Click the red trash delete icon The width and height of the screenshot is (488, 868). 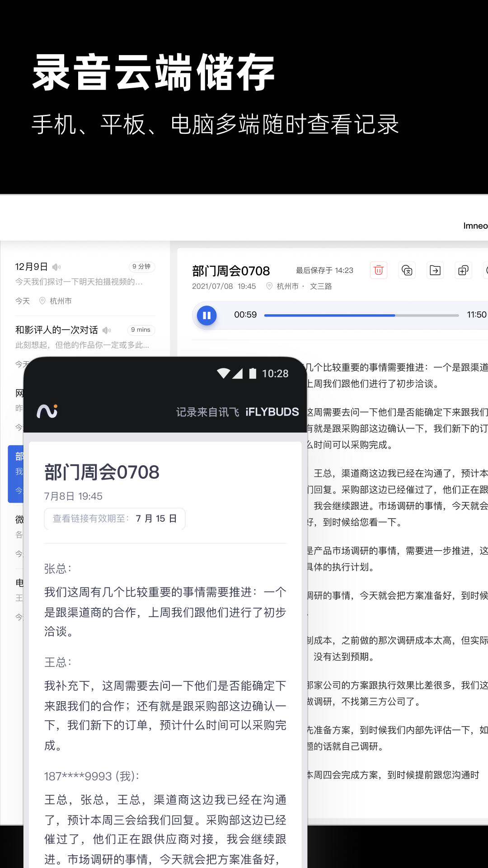379,270
